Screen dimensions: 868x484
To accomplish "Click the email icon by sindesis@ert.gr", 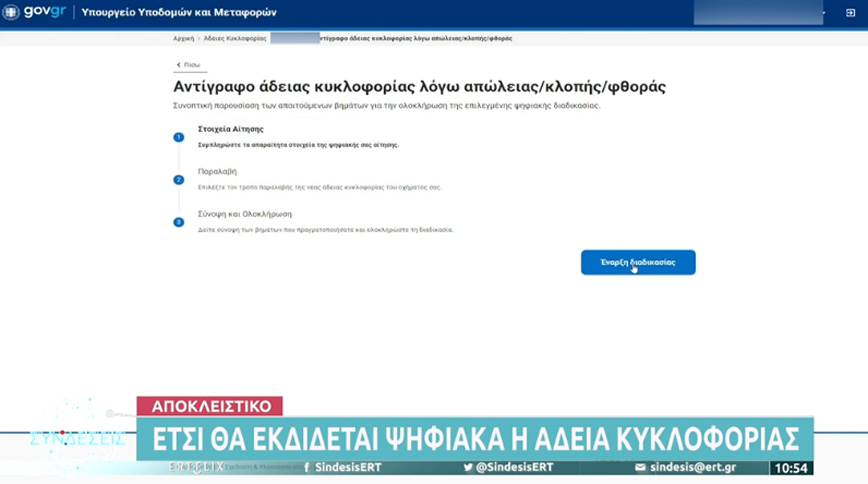I will coord(639,468).
